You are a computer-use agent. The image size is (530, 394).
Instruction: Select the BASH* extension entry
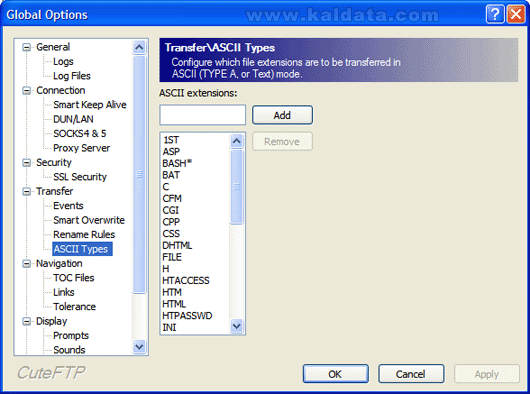177,164
